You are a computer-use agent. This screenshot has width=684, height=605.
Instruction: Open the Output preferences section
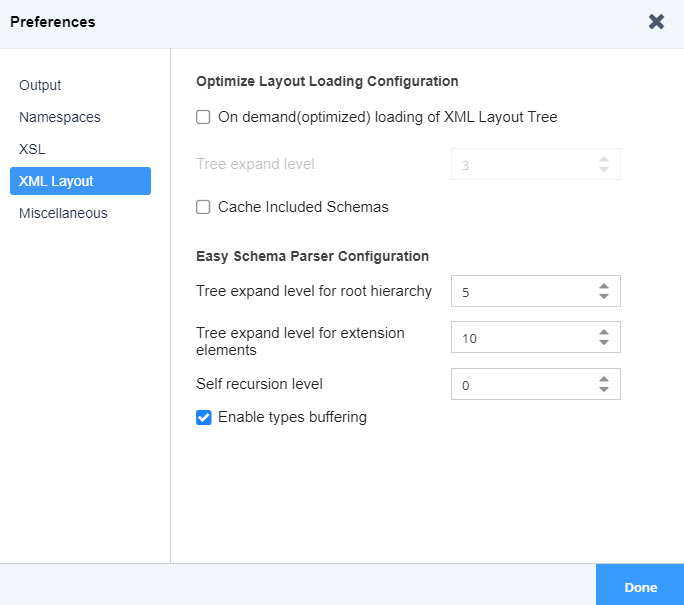40,85
